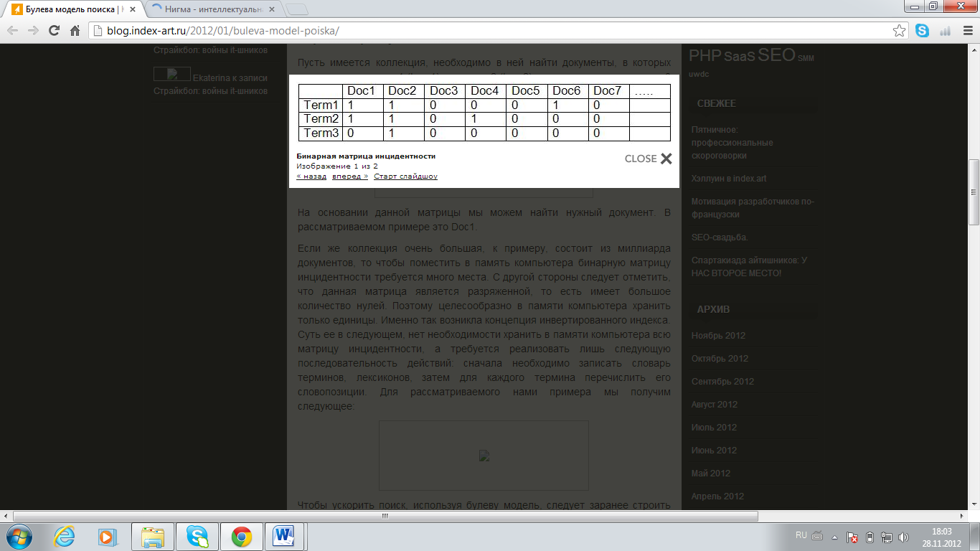The width and height of the screenshot is (980, 551).
Task: Open the Action Center flag icon
Action: click(x=852, y=537)
